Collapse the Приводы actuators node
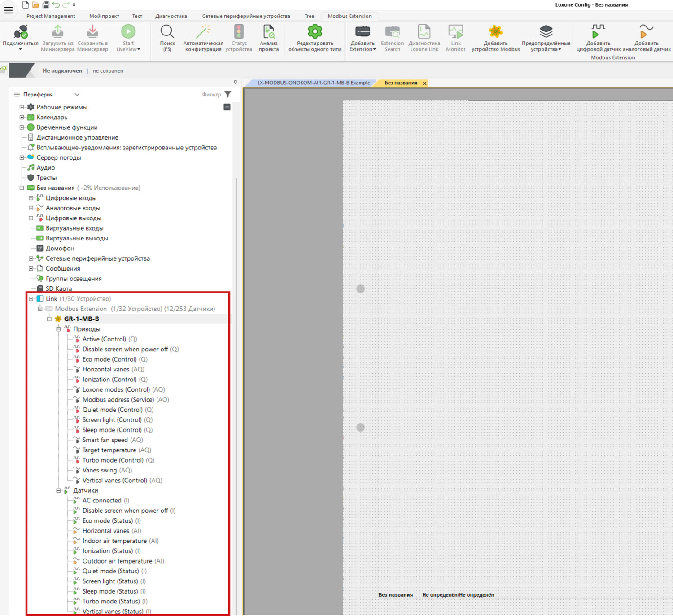The height and width of the screenshot is (616, 673). [x=58, y=329]
